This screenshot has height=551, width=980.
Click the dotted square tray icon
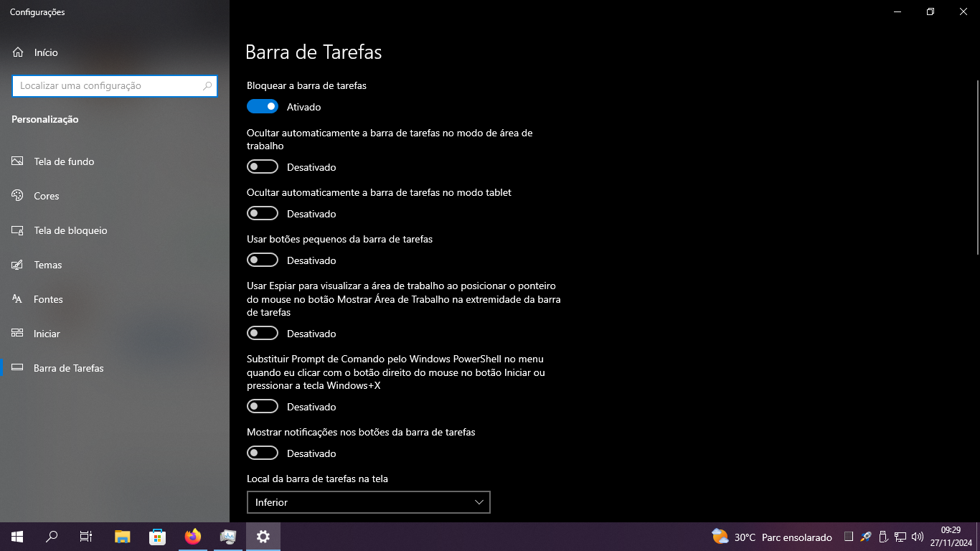click(849, 537)
